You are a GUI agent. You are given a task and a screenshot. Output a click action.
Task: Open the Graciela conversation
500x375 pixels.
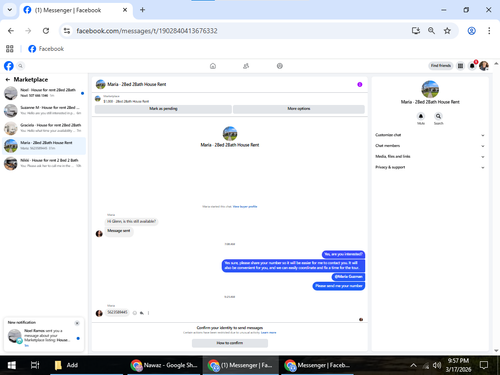click(44, 128)
